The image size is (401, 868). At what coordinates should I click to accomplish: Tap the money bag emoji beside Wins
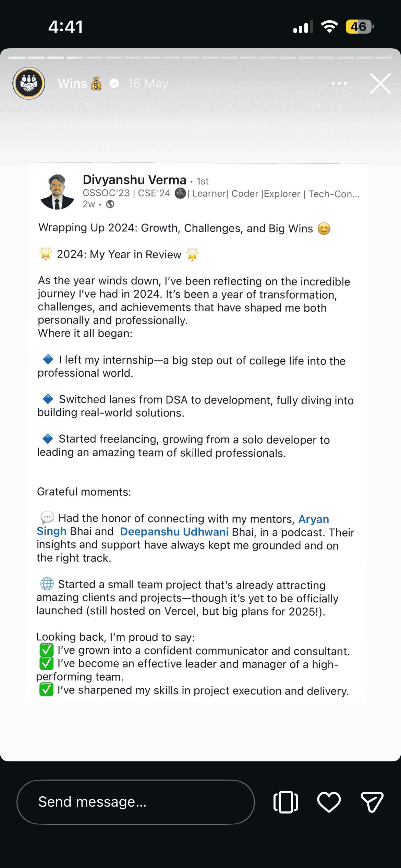coord(96,84)
